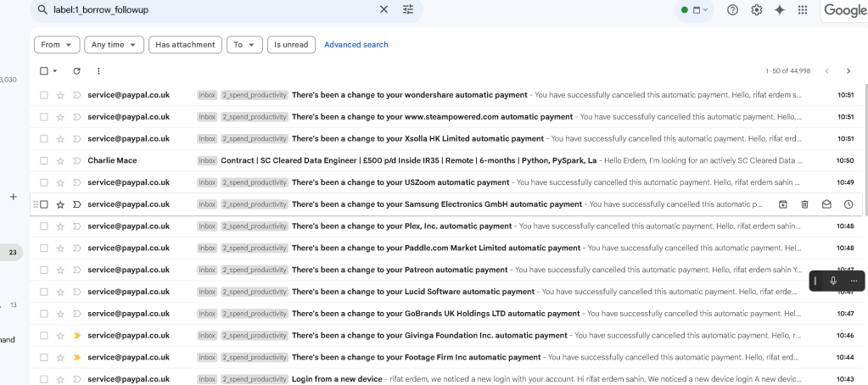This screenshot has height=385, width=868.
Task: Star the Patreon payment email
Action: click(60, 270)
